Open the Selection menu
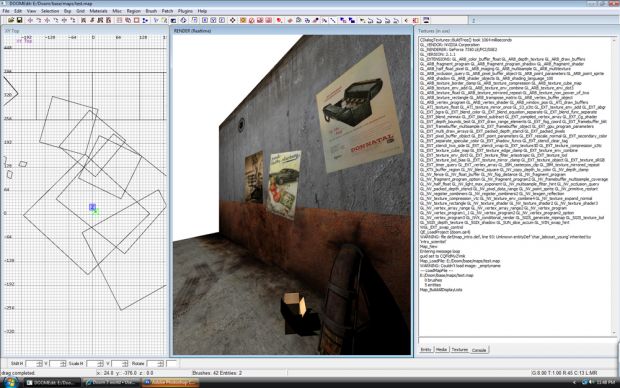 (50, 11)
